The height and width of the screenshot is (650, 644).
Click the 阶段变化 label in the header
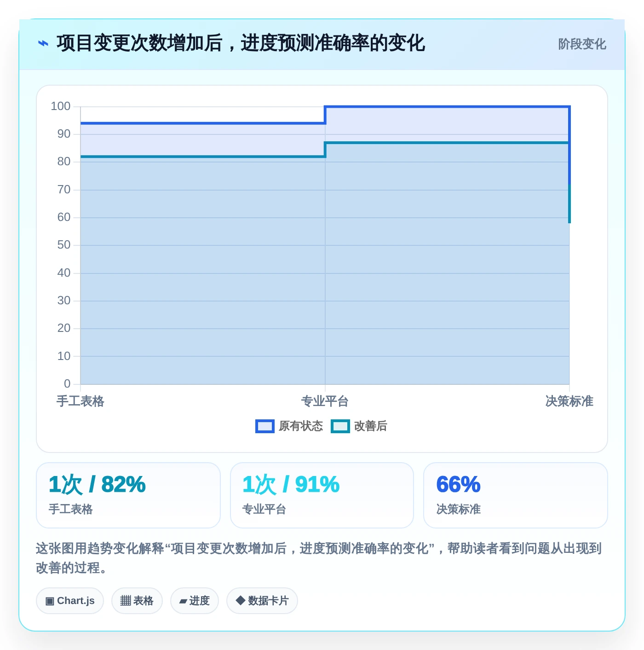point(582,44)
